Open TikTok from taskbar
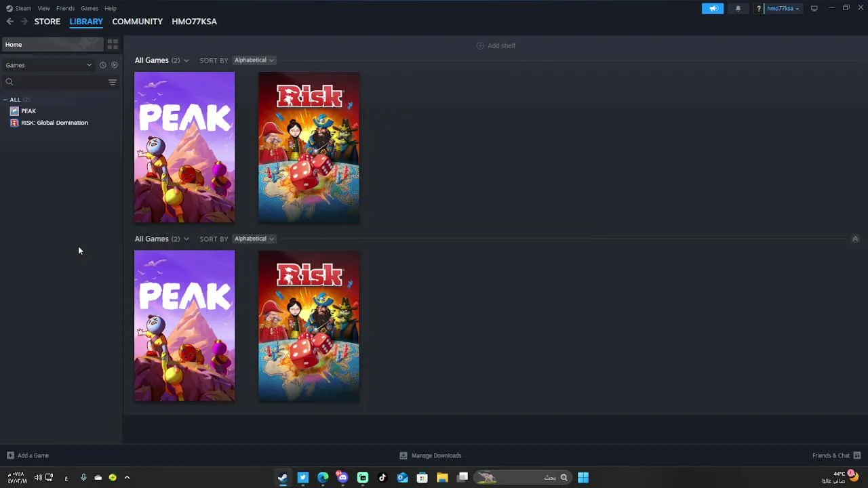The width and height of the screenshot is (868, 488). point(382,478)
